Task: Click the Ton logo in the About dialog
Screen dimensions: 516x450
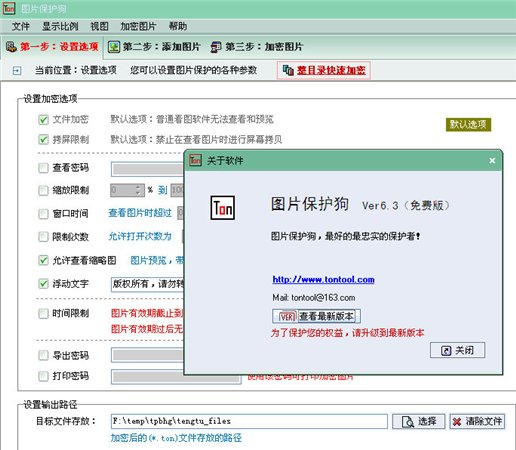Action: coord(223,208)
